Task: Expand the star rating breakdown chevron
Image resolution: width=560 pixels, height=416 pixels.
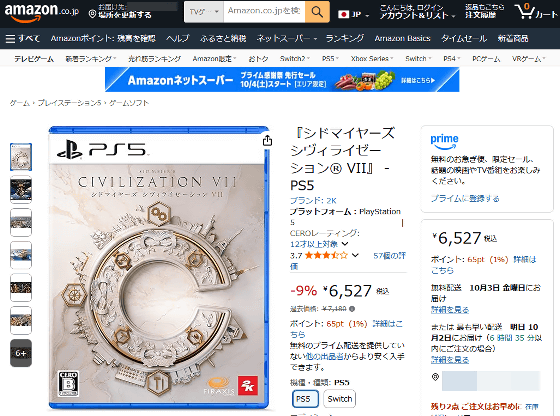Action: 355,255
